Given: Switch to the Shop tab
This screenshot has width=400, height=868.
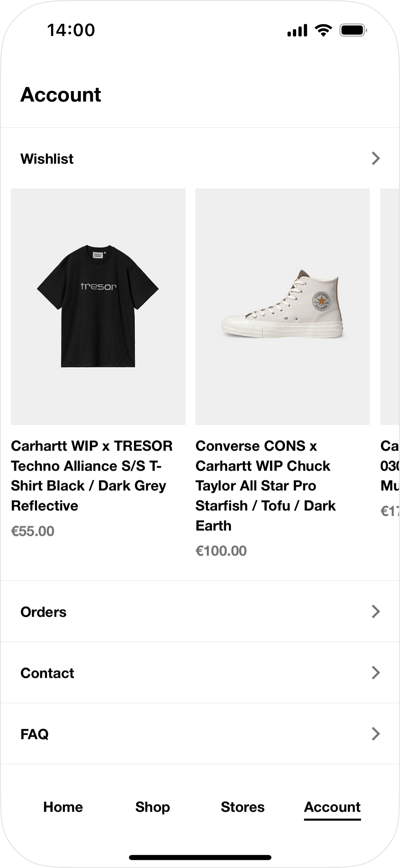Looking at the screenshot, I should click(152, 807).
